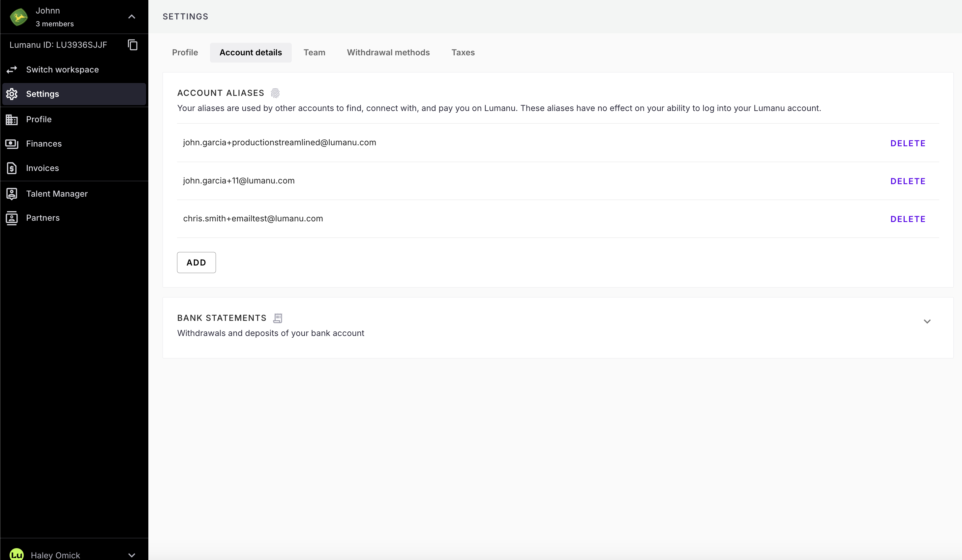Open the Haley Omick user dropdown

132,555
